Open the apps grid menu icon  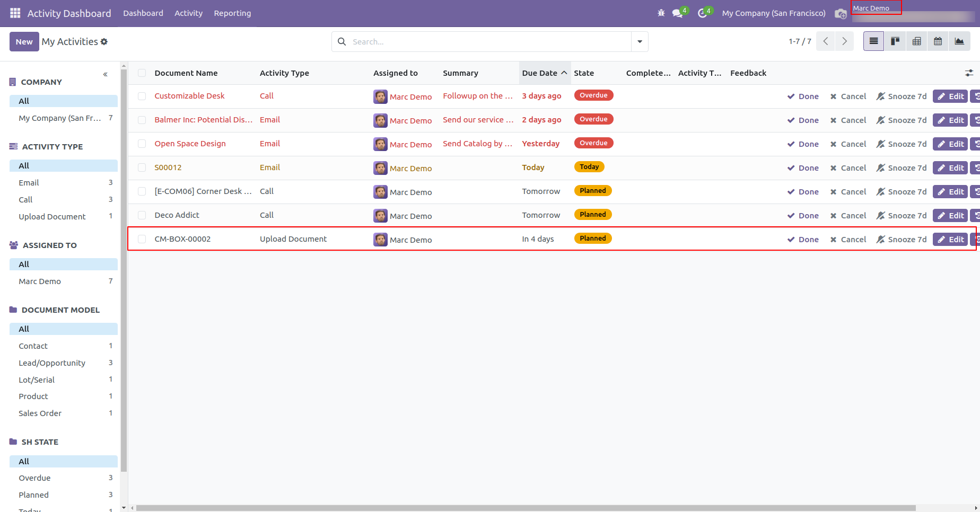pos(15,13)
